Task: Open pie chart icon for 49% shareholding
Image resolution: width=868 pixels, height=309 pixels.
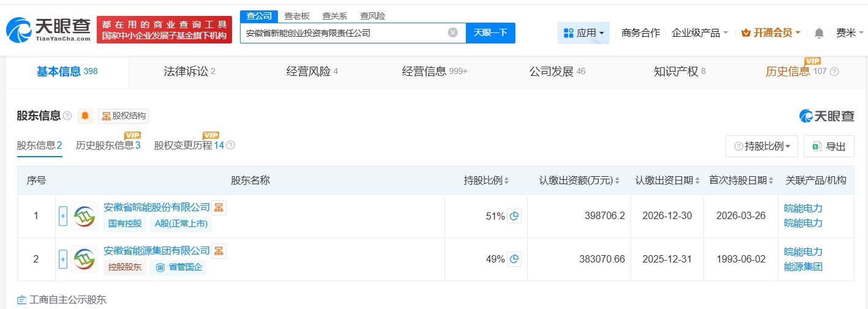Action: click(x=514, y=259)
